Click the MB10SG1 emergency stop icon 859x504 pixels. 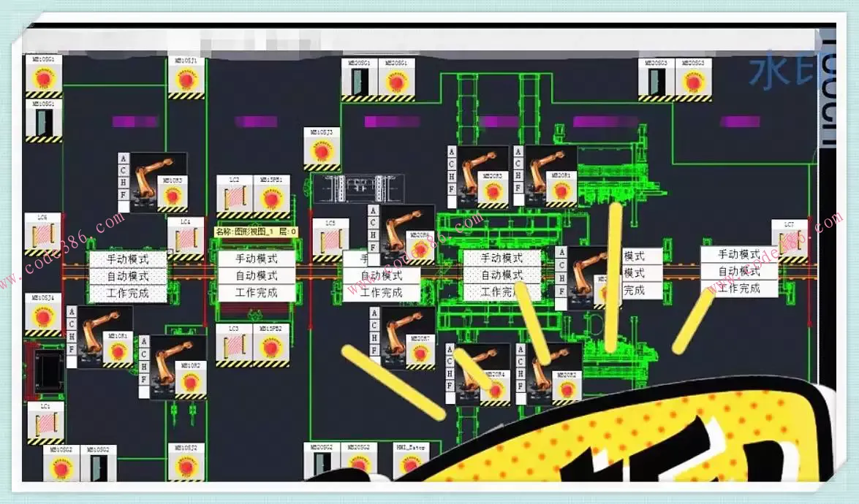point(44,76)
